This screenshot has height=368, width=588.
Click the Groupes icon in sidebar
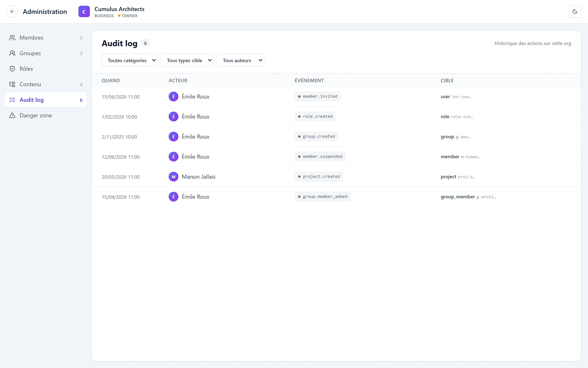click(12, 53)
